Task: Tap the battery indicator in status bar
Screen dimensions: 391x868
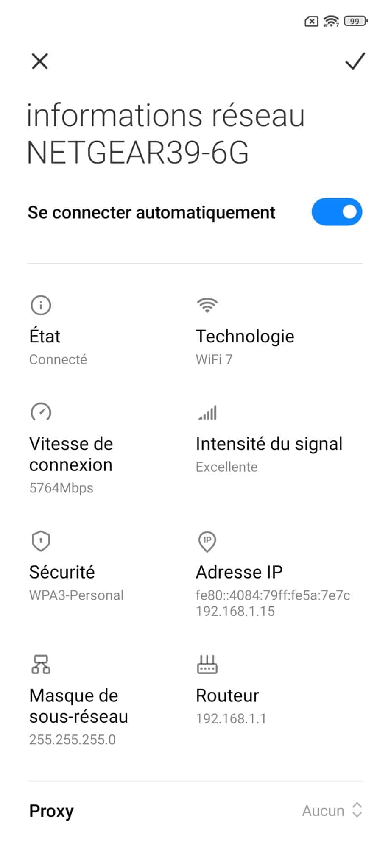Action: [355, 21]
